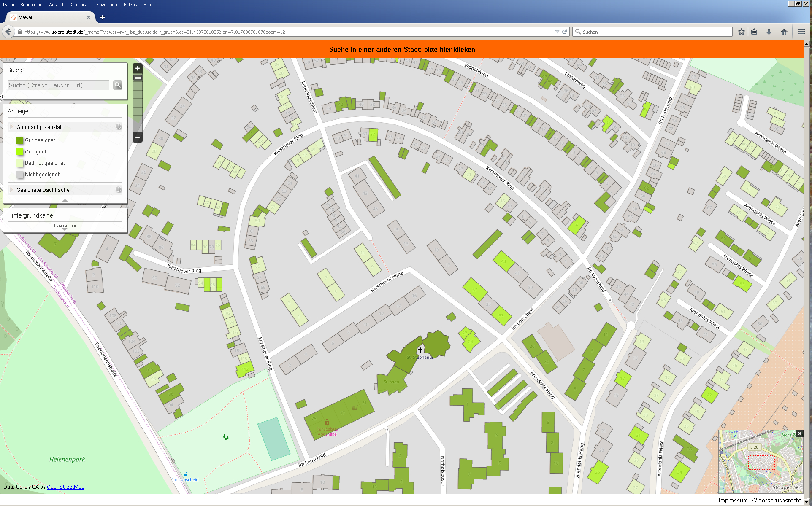Click the address search magnifier button
Viewport: 812px width, 506px height.
click(118, 85)
